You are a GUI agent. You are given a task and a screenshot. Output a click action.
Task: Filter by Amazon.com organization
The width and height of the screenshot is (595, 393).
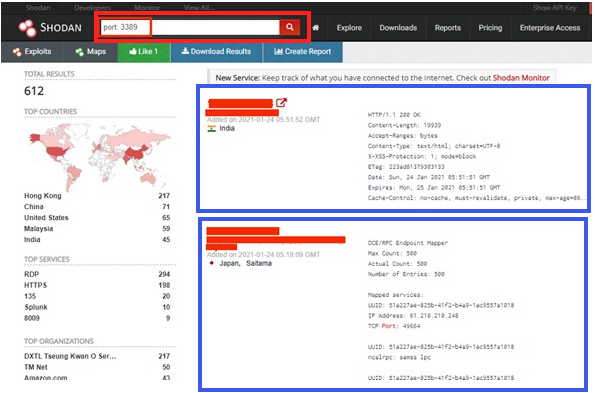[46, 378]
